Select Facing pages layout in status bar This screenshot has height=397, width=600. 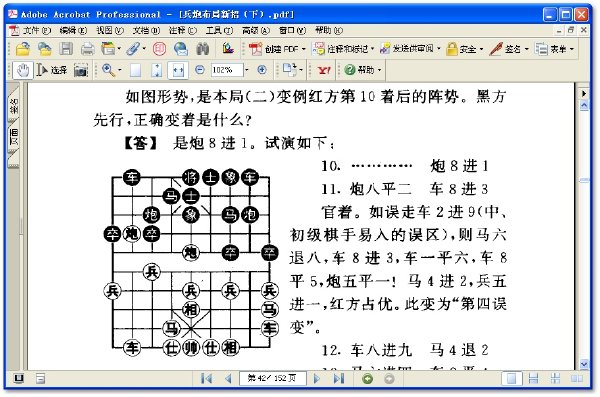pyautogui.click(x=577, y=379)
